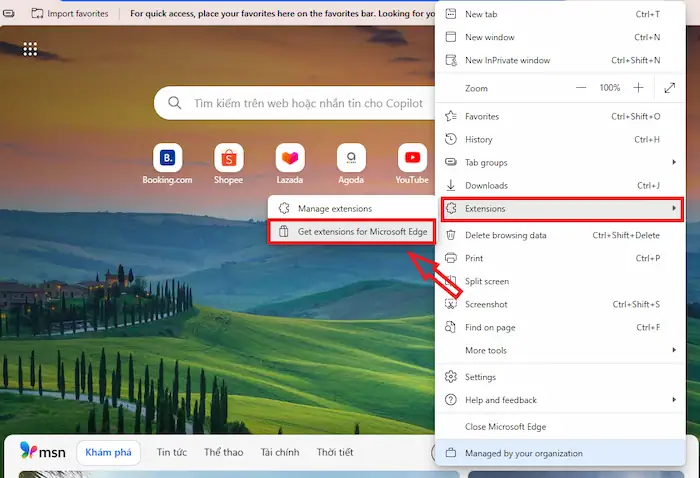Viewport: 700px width, 478px height.
Task: Expand Help and feedback submenu
Action: (x=560, y=400)
